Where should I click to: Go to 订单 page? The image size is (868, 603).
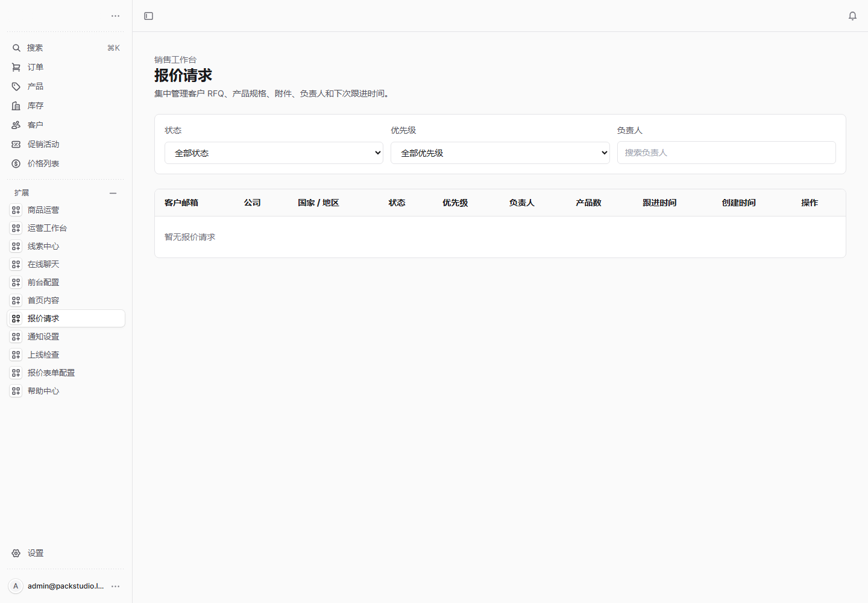pos(66,67)
